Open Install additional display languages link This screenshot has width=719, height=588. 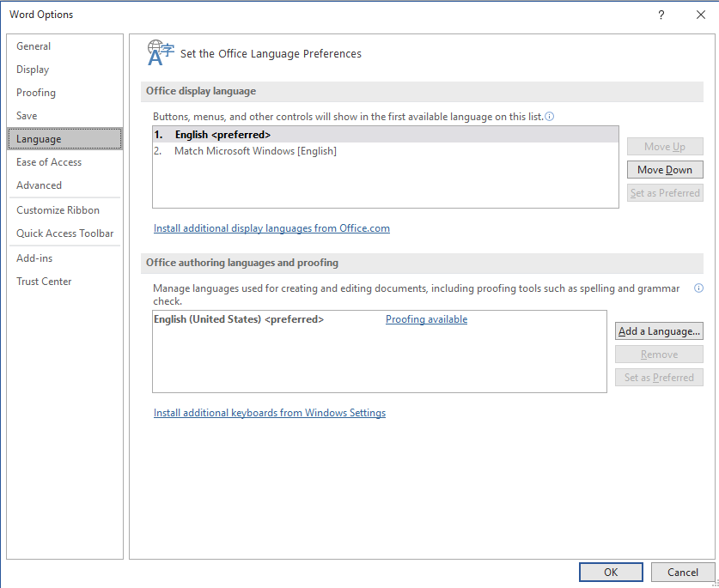(271, 228)
